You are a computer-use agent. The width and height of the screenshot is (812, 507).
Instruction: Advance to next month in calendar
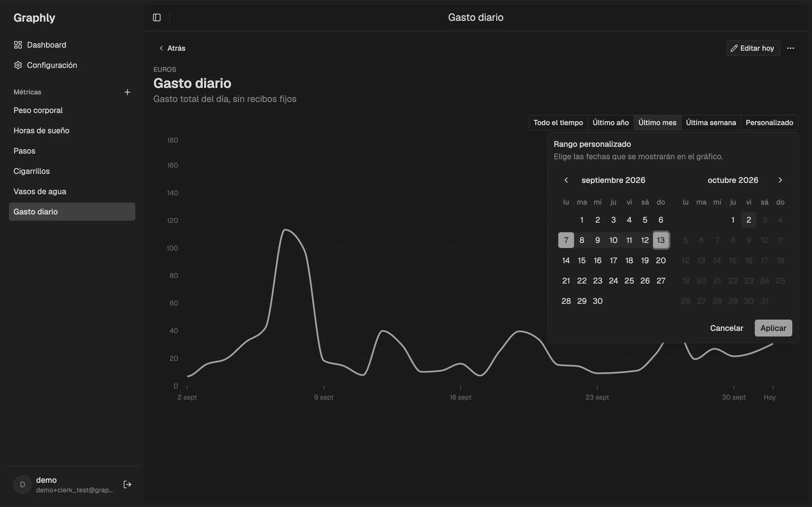(780, 180)
